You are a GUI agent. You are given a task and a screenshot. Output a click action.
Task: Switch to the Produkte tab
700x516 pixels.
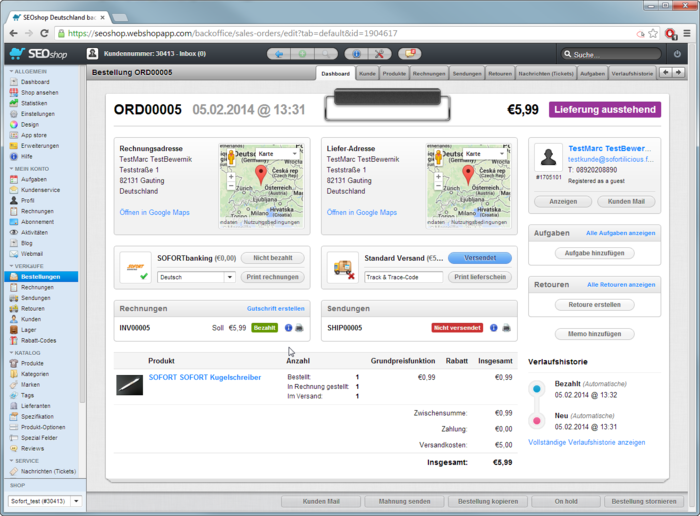[394, 74]
